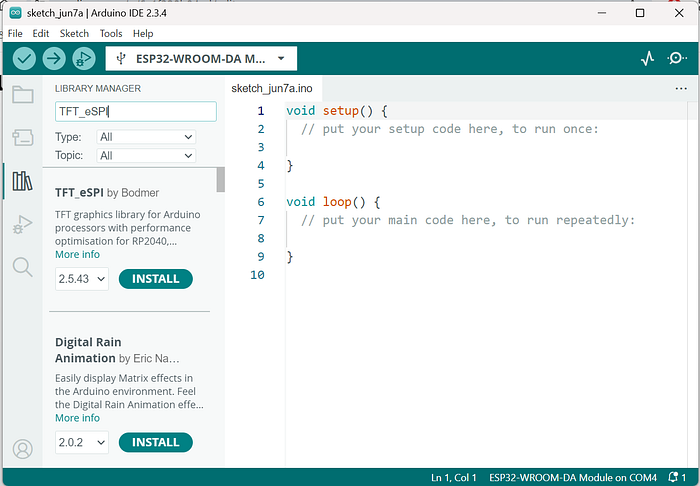Click the Arduino IDE logo in title bar

click(15, 13)
